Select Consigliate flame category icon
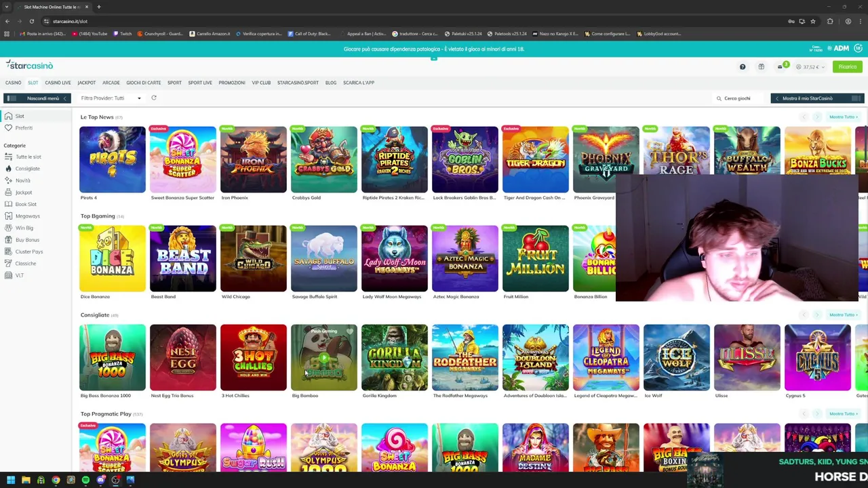Viewport: 868px width, 488px height. point(8,169)
